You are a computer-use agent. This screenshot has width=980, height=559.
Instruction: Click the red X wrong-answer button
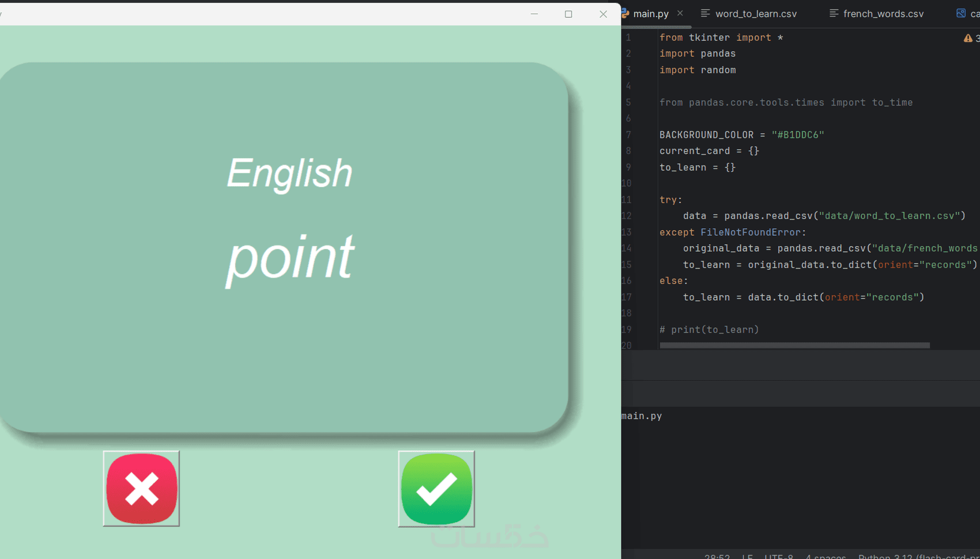[141, 489]
